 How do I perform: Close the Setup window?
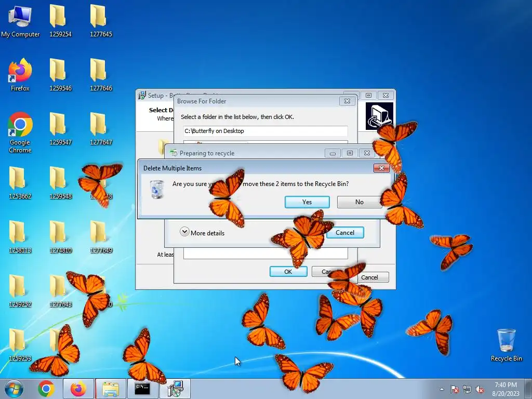386,96
